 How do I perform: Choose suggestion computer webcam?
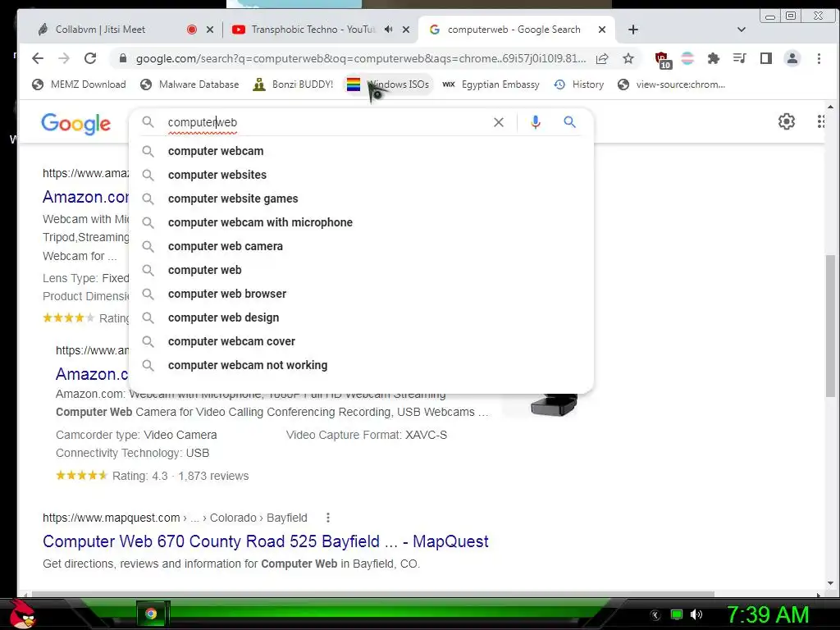pos(362,151)
